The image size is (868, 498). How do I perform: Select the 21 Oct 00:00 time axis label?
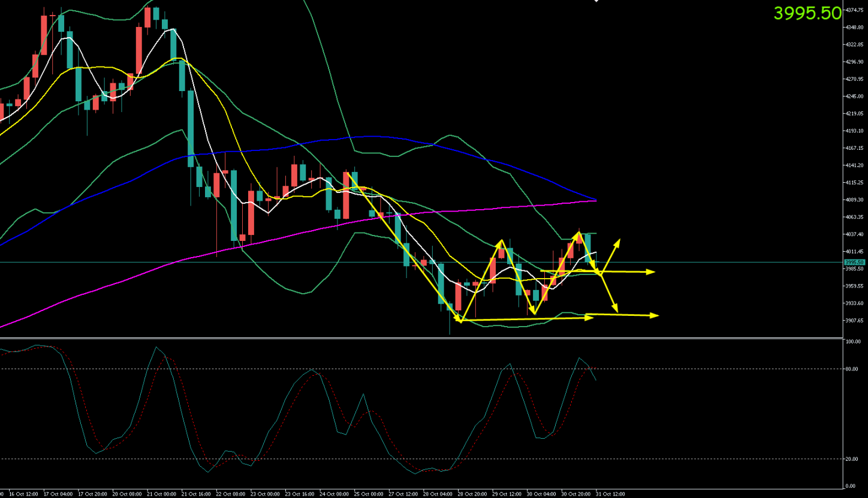tap(164, 494)
